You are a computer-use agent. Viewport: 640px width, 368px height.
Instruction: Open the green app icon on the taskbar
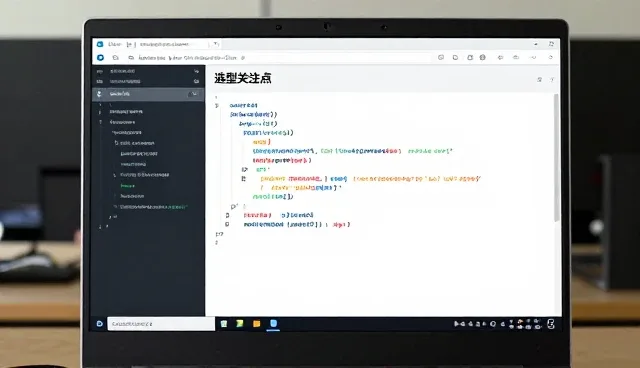point(240,324)
